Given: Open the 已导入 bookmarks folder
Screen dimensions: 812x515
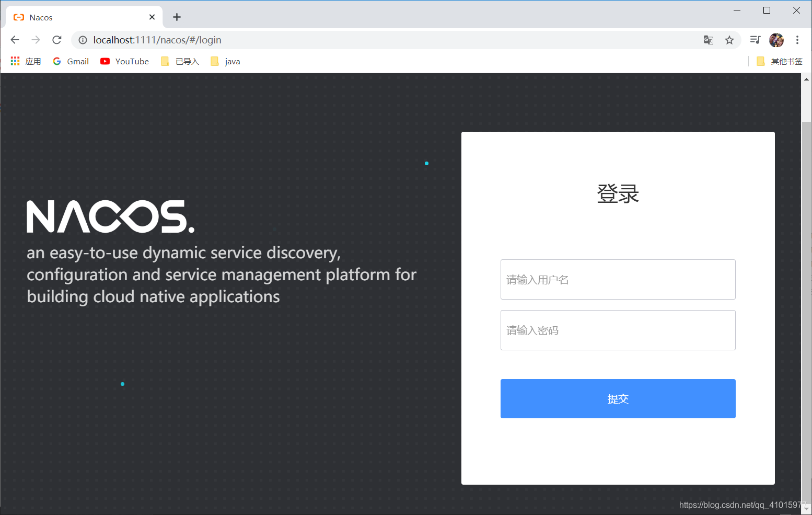Looking at the screenshot, I should click(180, 61).
